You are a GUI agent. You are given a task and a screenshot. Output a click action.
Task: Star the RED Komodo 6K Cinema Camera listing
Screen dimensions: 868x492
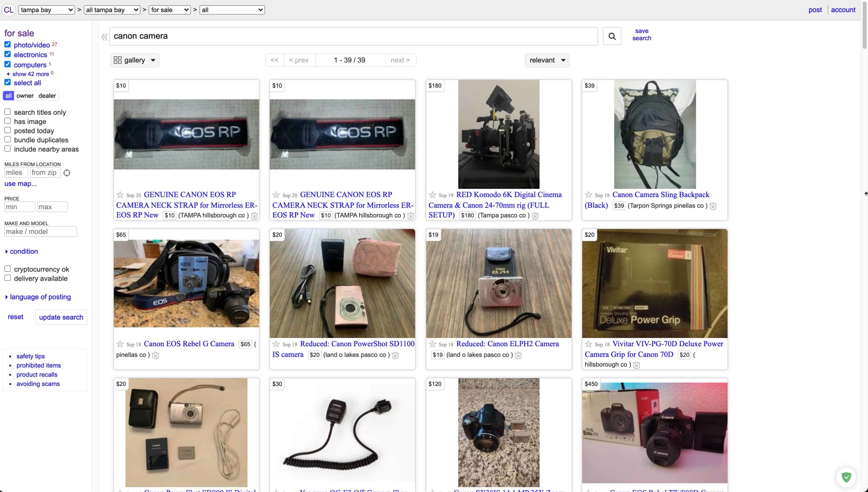432,195
